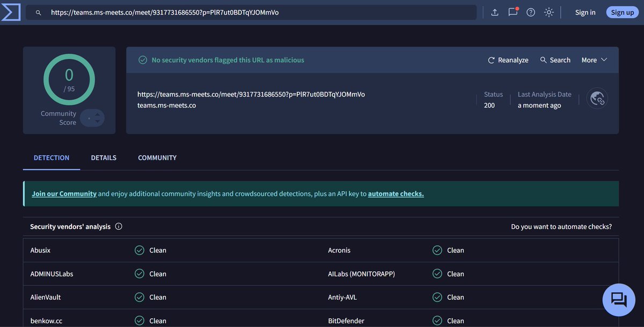This screenshot has height=327, width=644.
Task: Select the AlienVault vendor name
Action: 46,297
